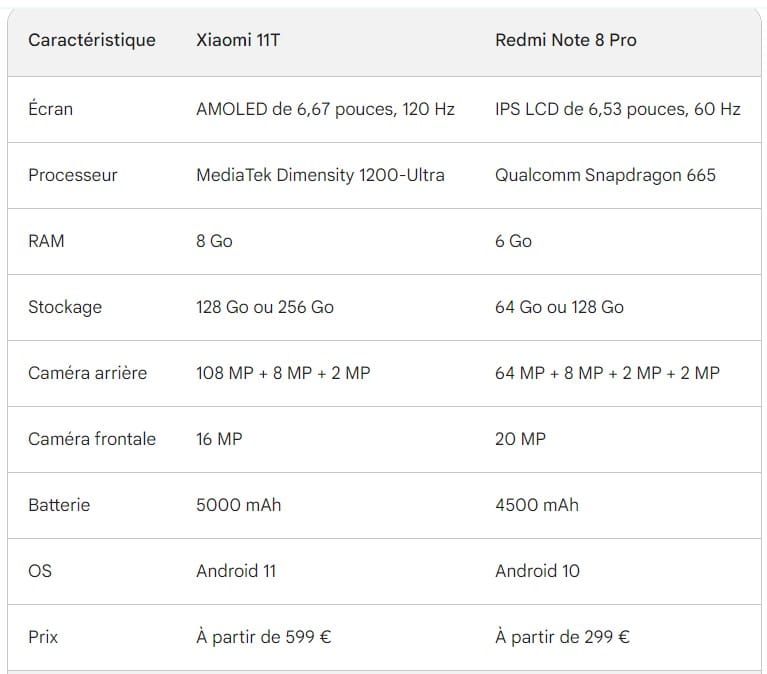
Task: Click the Redmi Note 8 Pro header
Action: pyautogui.click(x=565, y=40)
